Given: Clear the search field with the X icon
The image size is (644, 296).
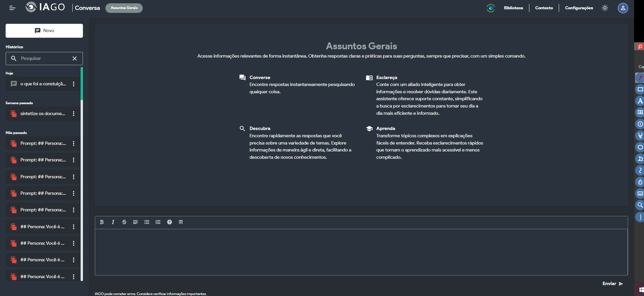Looking at the screenshot, I should click(75, 59).
